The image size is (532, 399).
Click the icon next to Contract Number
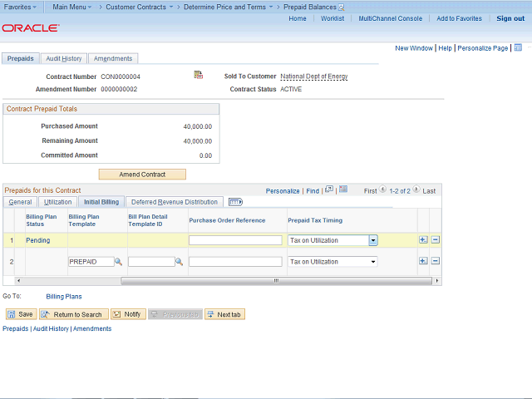199,76
